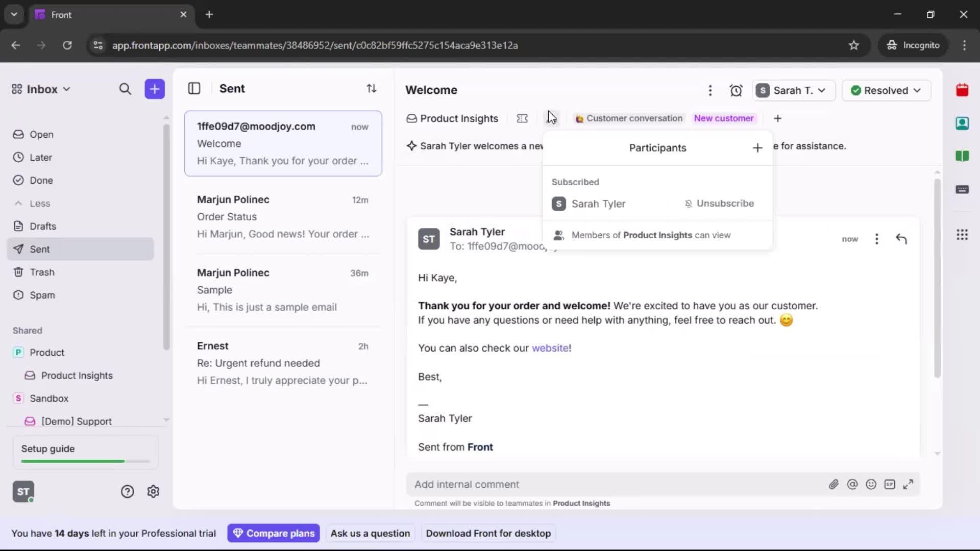This screenshot has width=980, height=551.
Task: Open the emoji picker in comment bar
Action: 871,484
